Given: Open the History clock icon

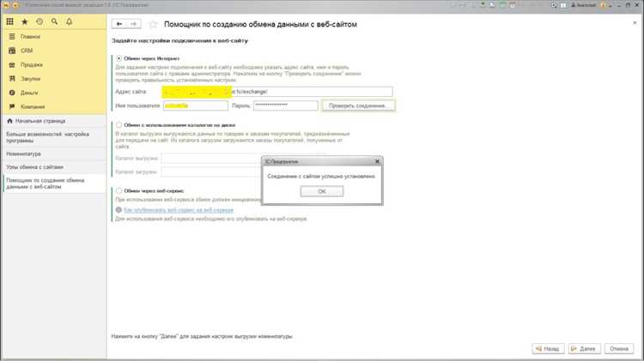Looking at the screenshot, I should 39,21.
